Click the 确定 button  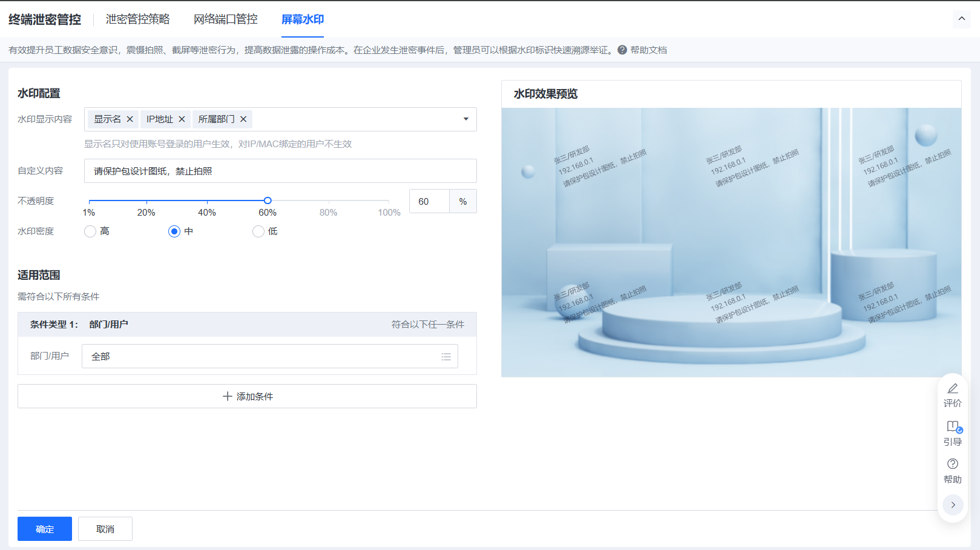45,529
